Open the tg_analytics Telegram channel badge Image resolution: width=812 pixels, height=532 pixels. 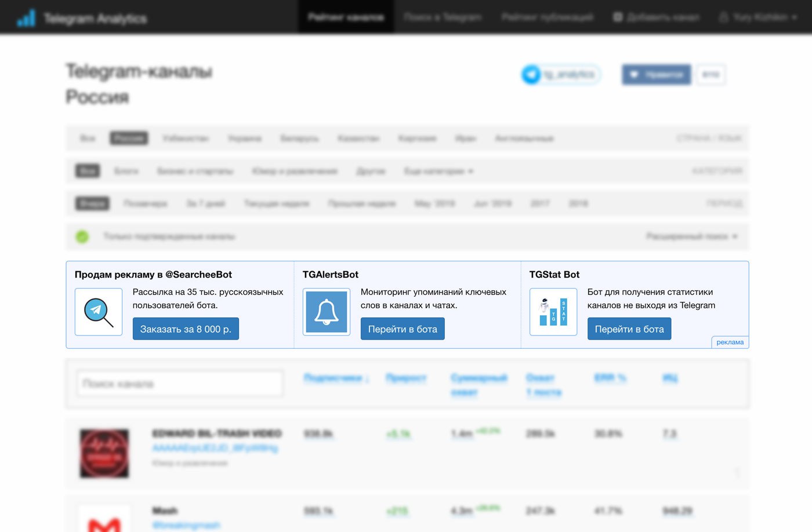point(561,74)
